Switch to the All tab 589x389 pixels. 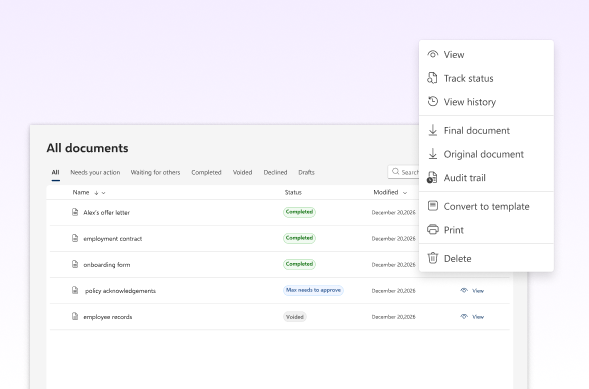click(56, 172)
